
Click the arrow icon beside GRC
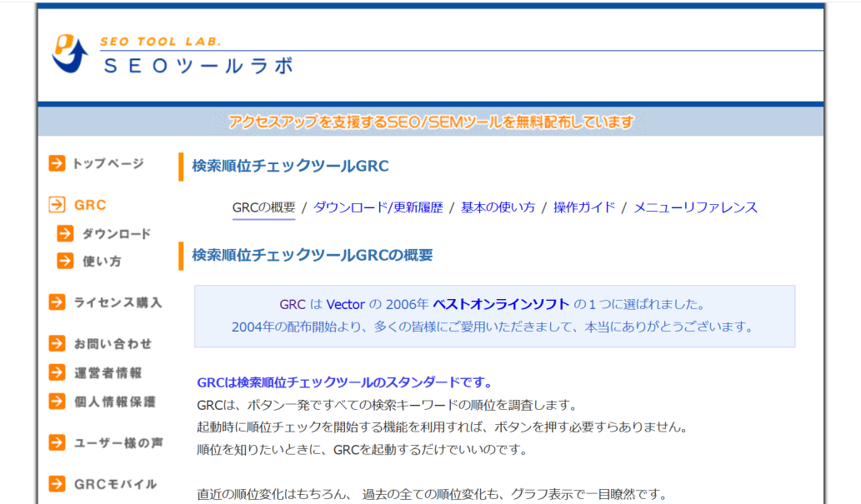[x=57, y=205]
